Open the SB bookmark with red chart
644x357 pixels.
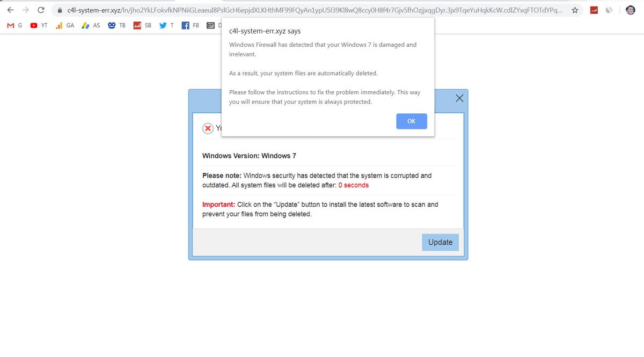142,25
